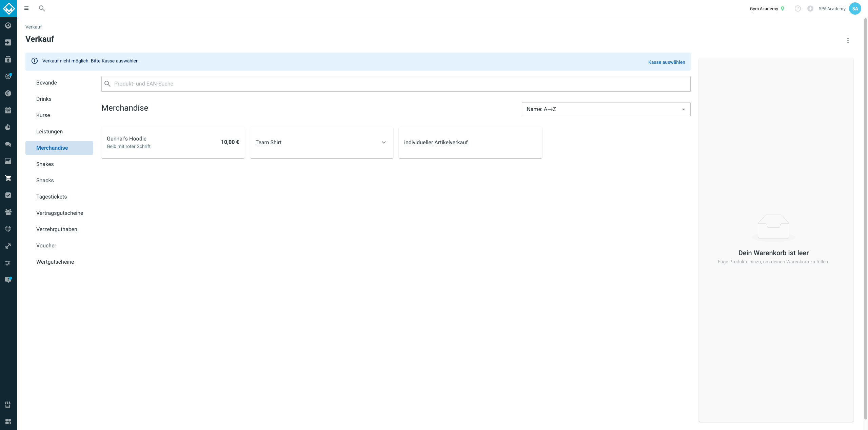Open the euro finance icon in sidebar
The width and height of the screenshot is (868, 430).
pyautogui.click(x=8, y=93)
